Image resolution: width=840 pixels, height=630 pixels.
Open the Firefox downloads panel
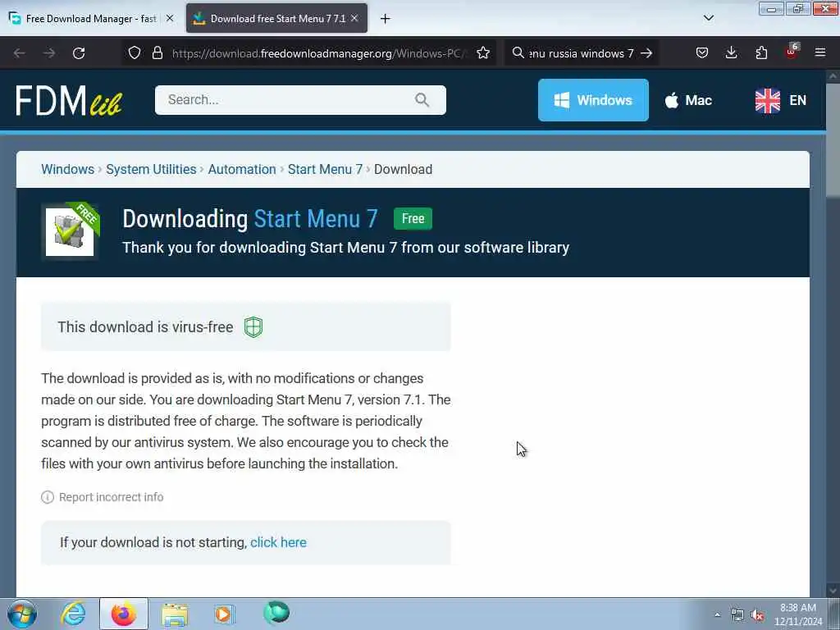point(731,53)
